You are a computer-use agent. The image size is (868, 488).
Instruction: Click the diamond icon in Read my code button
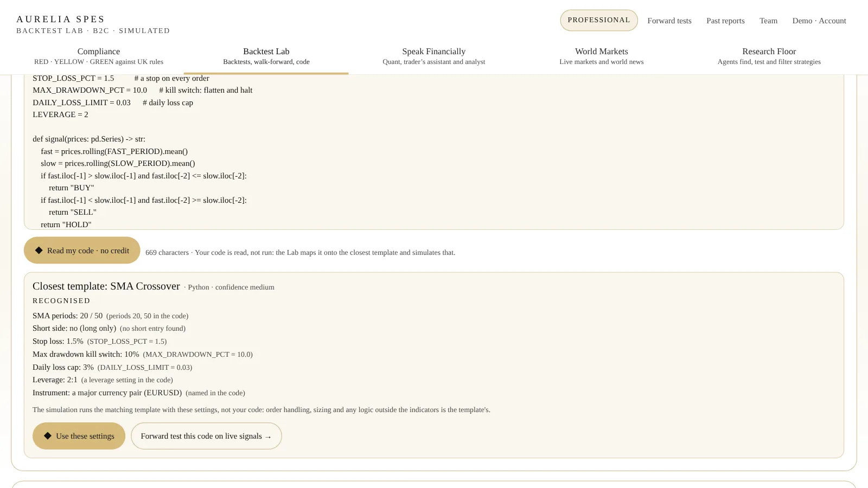[39, 251]
